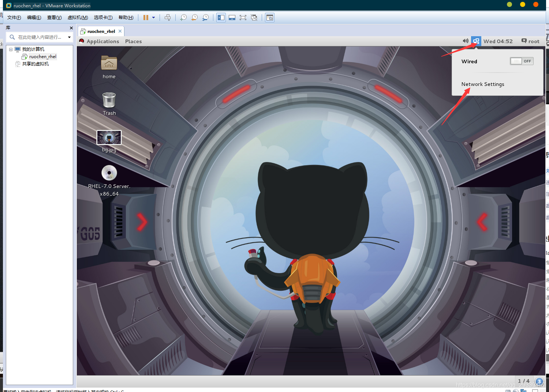Switch to Unity mode
This screenshot has height=392, width=549.
[x=254, y=18]
